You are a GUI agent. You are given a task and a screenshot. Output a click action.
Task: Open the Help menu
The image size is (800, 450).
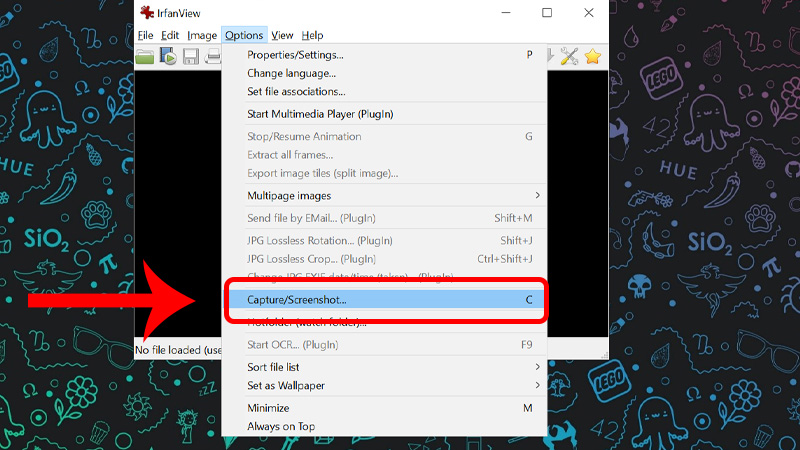tap(312, 35)
